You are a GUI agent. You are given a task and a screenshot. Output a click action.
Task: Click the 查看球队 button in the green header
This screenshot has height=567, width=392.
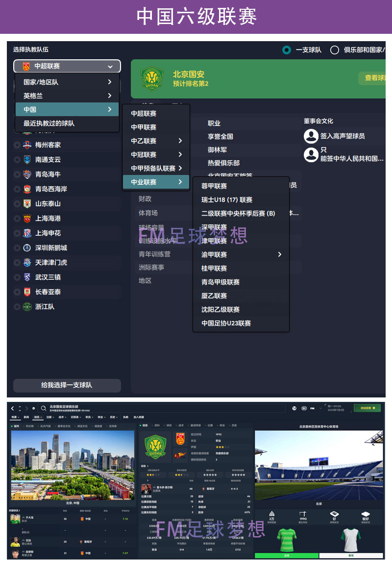pyautogui.click(x=372, y=78)
